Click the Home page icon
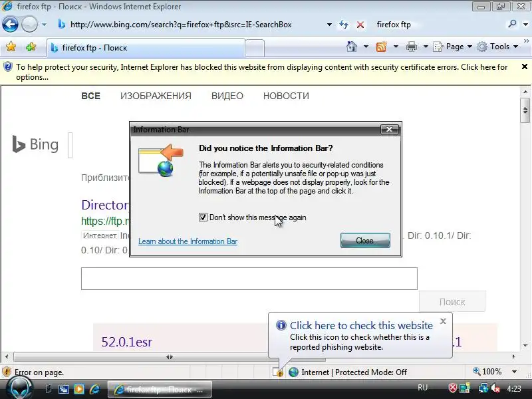This screenshot has height=399, width=532. point(352,47)
